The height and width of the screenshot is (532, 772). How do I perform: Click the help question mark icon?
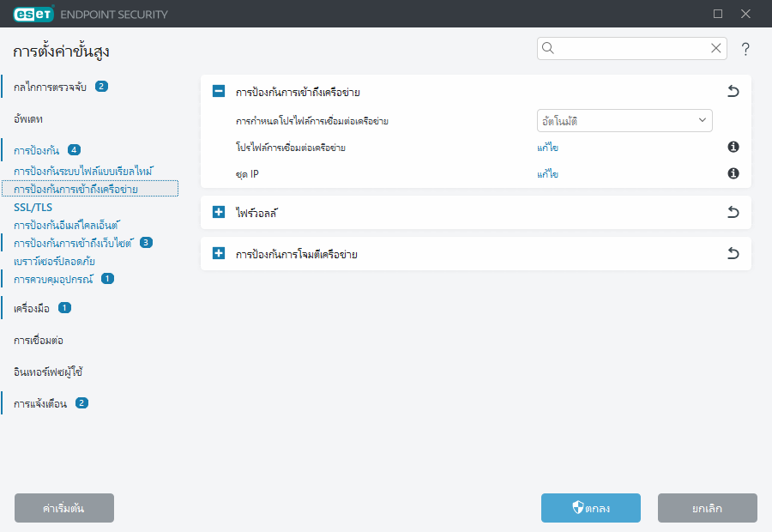click(x=745, y=49)
